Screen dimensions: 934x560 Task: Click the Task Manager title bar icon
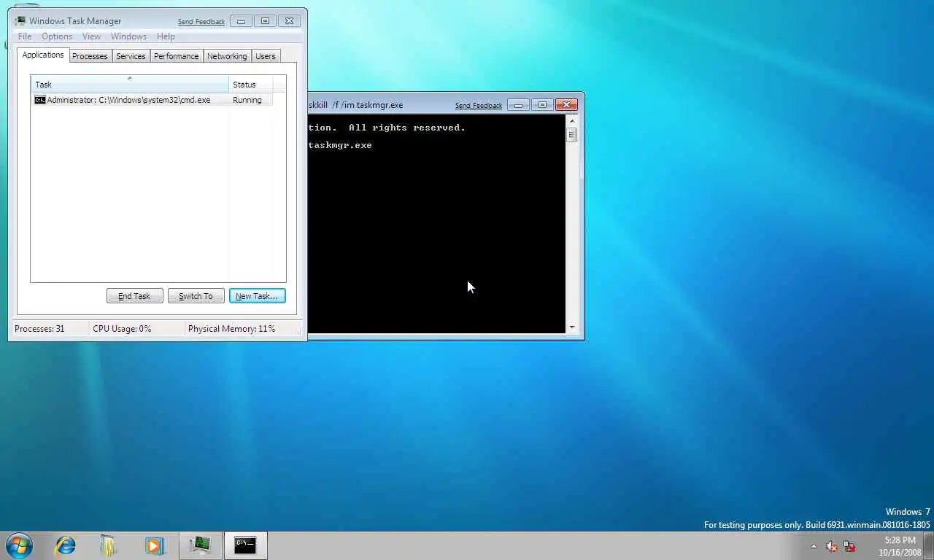[20, 21]
